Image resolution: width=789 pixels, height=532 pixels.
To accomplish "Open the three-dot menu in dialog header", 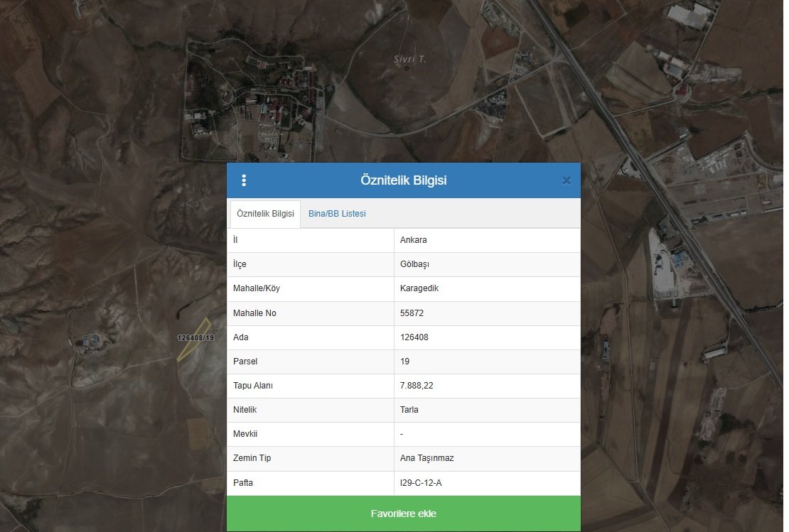I will pos(244,180).
